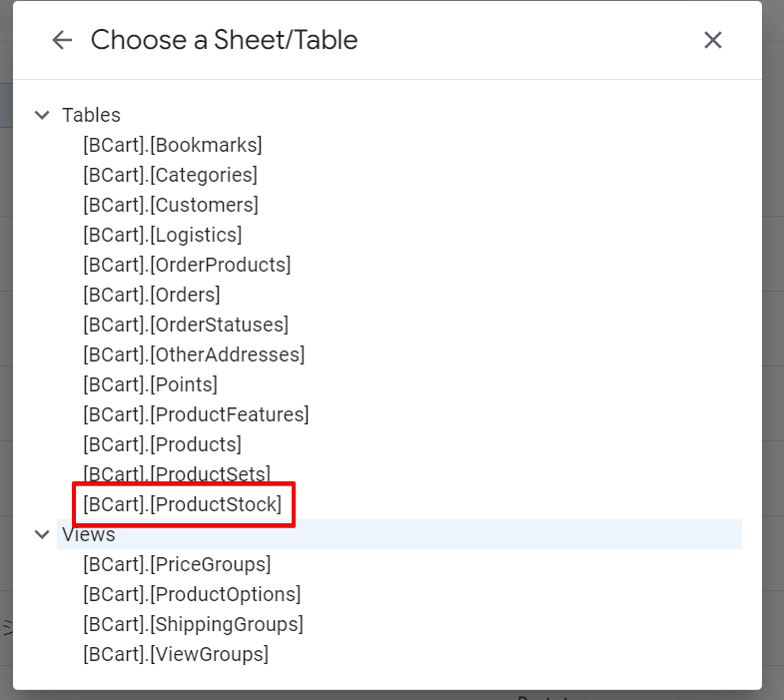Image resolution: width=784 pixels, height=700 pixels.
Task: Choose the [BCart].[ProductFeatures] table
Action: (x=196, y=414)
